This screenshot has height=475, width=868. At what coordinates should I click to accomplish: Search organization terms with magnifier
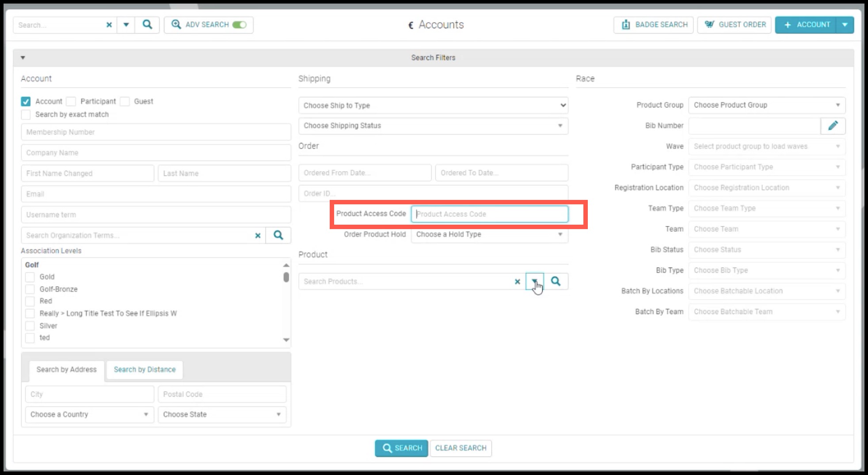pos(278,235)
